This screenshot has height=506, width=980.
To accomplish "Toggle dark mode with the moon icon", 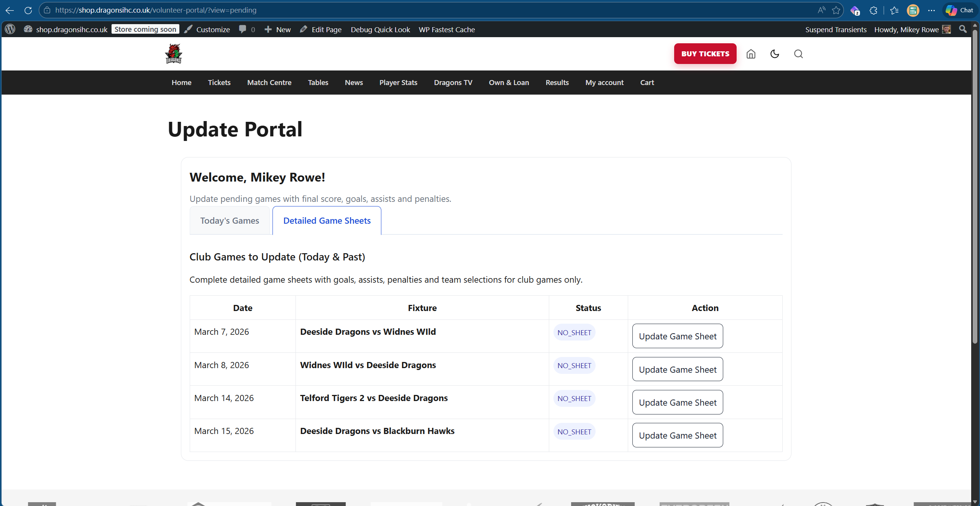I will click(x=775, y=54).
